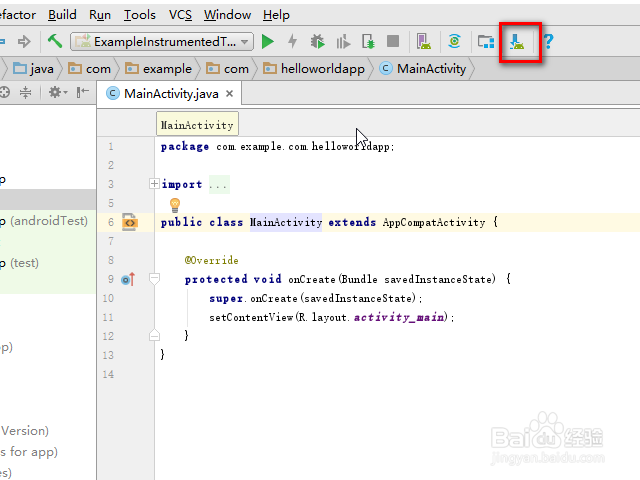
Task: Click the related XML file gutter icon
Action: 129,222
